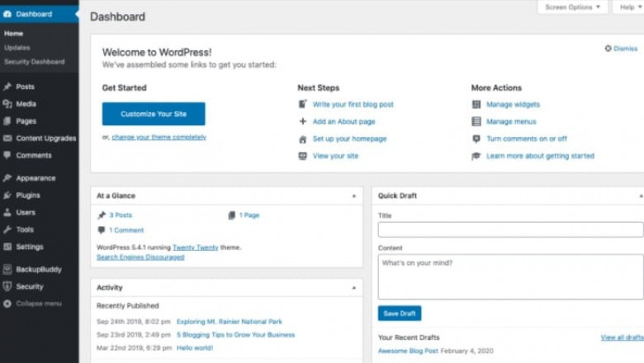Collapse the Activity widget panel
This screenshot has width=644, height=363.
click(x=354, y=288)
